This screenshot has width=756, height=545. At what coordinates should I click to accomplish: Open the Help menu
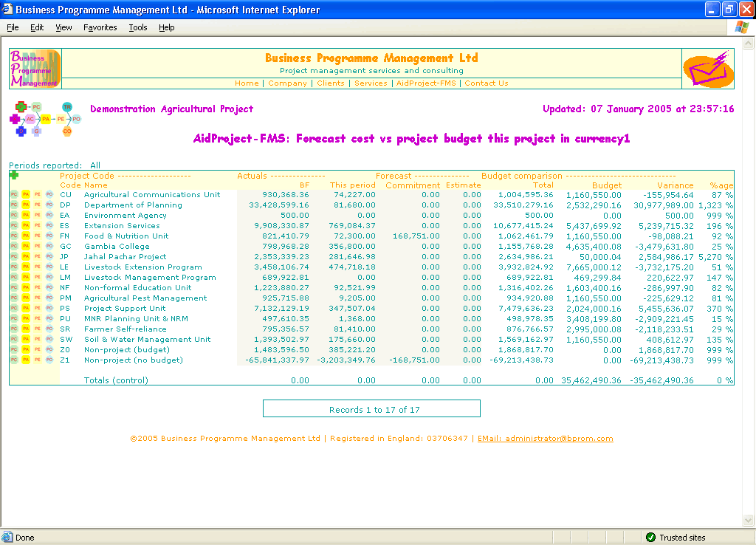pos(167,27)
